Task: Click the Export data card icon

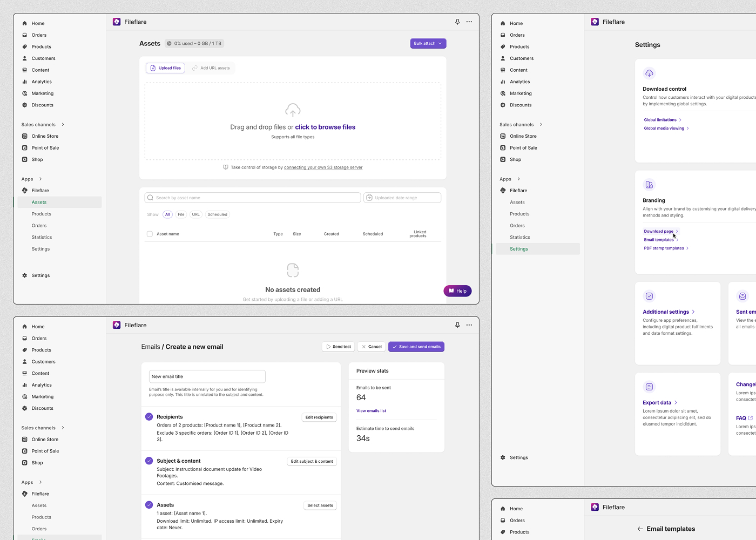Action: coord(649,387)
